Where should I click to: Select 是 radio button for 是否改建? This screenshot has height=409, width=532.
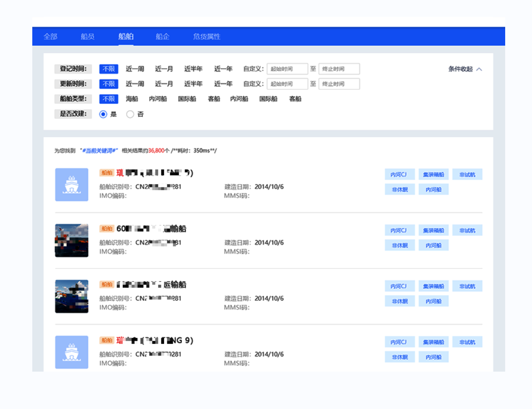103,115
